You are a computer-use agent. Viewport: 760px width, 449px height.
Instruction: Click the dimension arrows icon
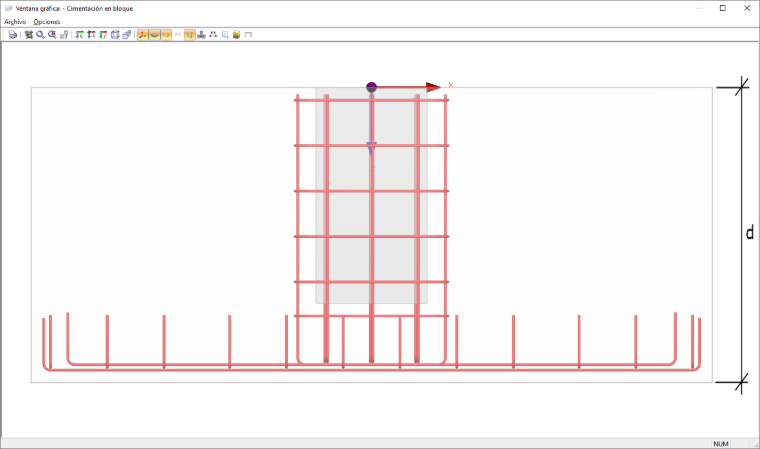coord(213,34)
